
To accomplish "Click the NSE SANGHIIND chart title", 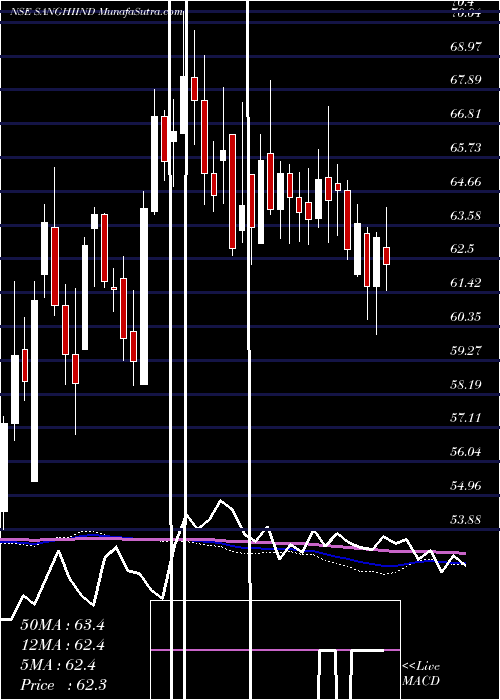I will point(96,12).
